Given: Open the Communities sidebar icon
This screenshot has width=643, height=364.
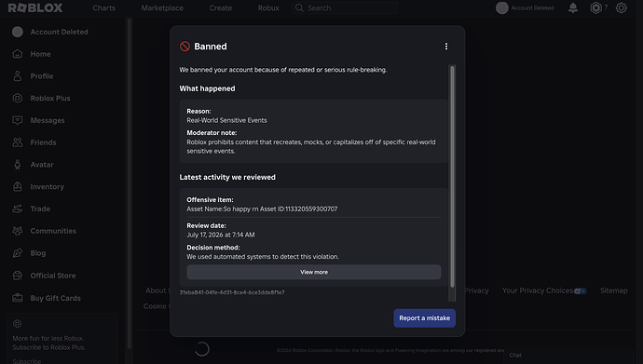Looking at the screenshot, I should 18,231.
